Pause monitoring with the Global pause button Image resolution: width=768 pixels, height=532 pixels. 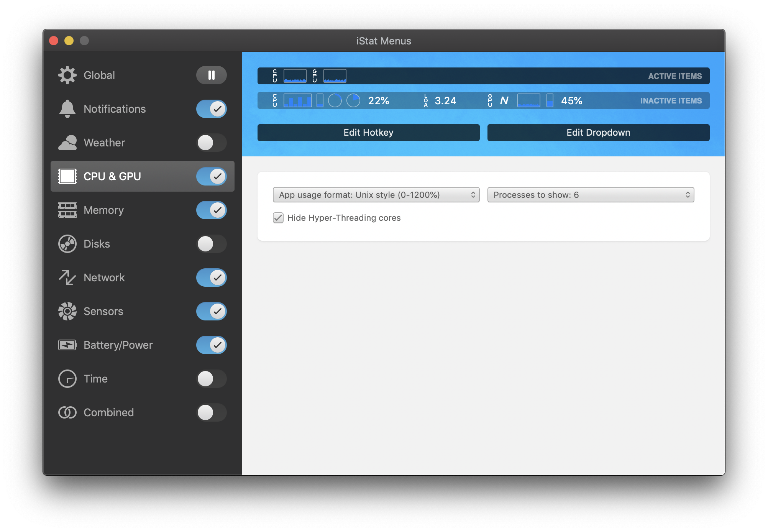coord(211,75)
